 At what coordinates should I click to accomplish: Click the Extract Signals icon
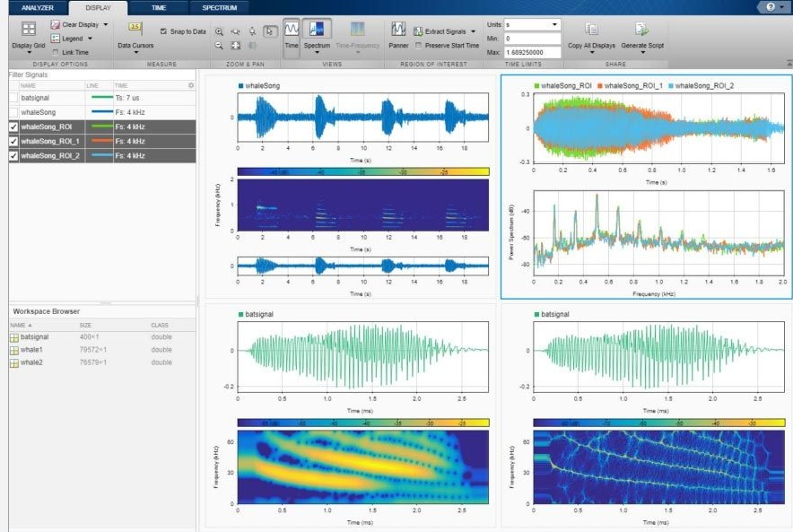pyautogui.click(x=418, y=31)
